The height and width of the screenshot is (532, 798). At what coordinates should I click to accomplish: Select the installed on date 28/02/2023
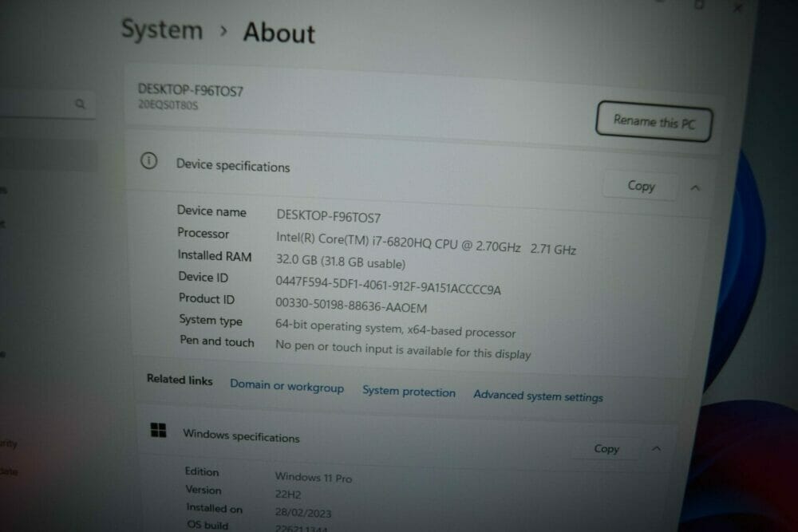point(302,513)
